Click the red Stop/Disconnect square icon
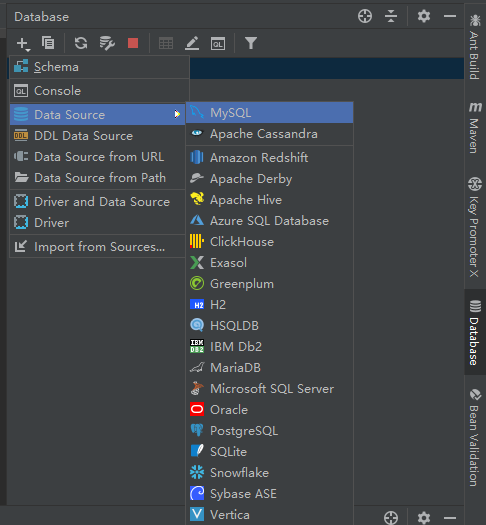486x525 pixels. (133, 43)
